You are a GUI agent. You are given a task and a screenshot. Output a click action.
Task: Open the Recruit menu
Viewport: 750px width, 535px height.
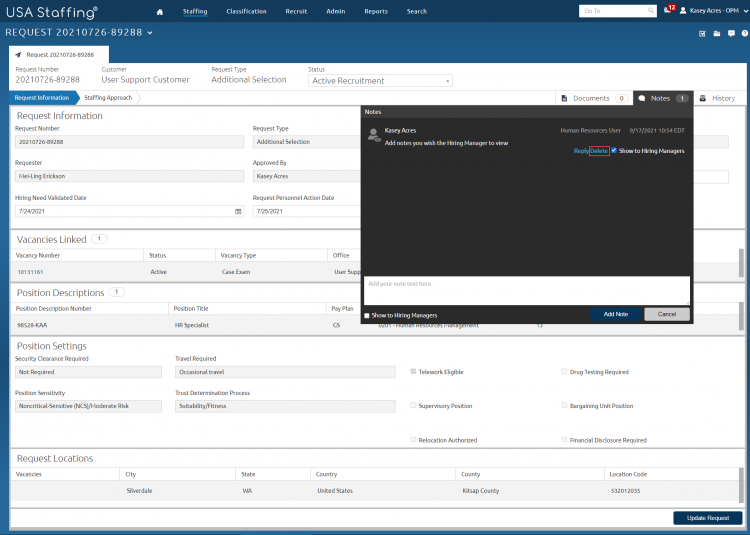coord(296,11)
